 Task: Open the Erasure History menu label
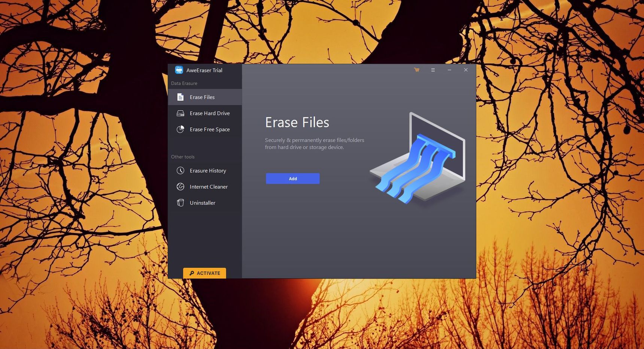point(208,170)
